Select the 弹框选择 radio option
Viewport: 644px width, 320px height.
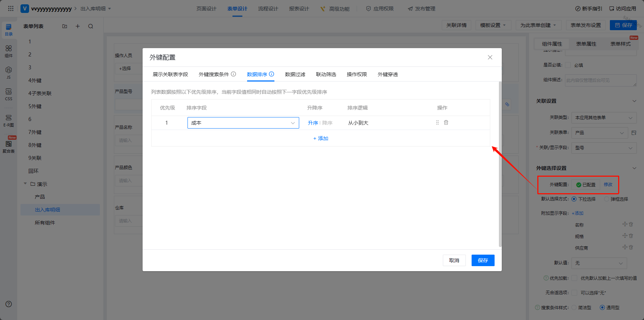point(607,199)
